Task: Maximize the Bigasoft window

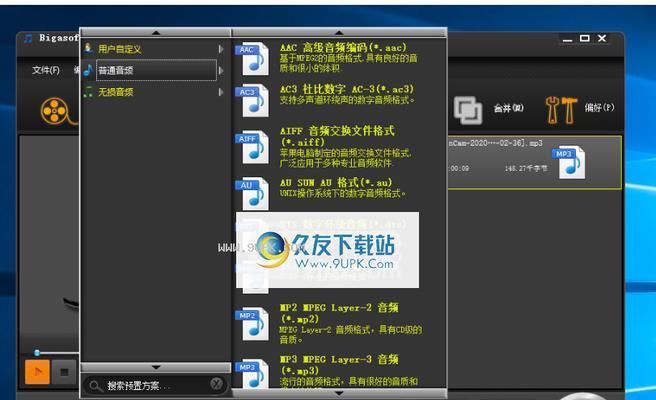Action: click(584, 38)
